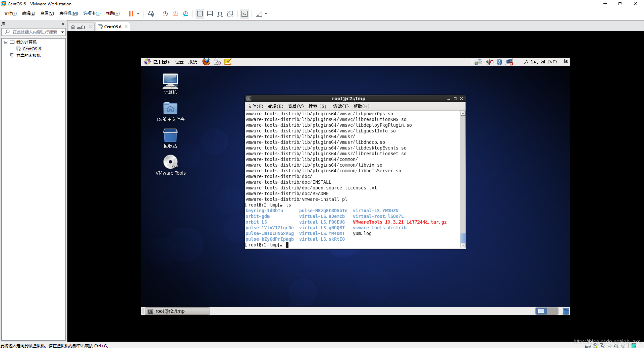Open the snapshot manager
Viewport: 644px width, 348px height.
pos(185,14)
